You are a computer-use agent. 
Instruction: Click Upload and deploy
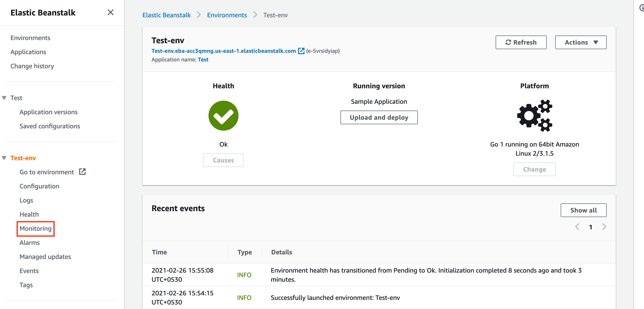[379, 117]
